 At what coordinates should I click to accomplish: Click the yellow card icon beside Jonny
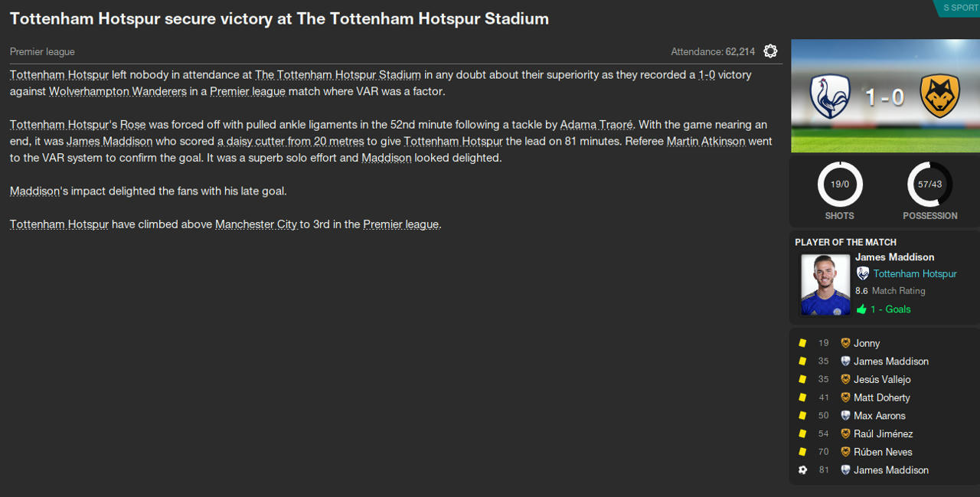pyautogui.click(x=802, y=343)
